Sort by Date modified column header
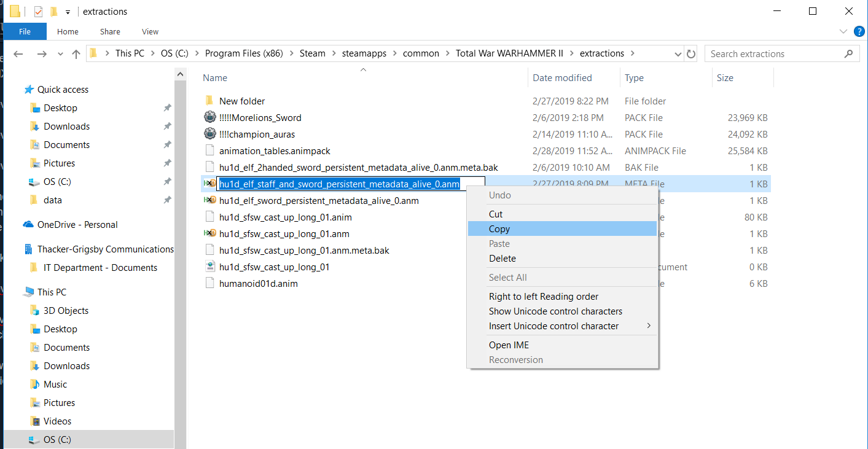Screen dimensions: 868x449 coord(562,78)
